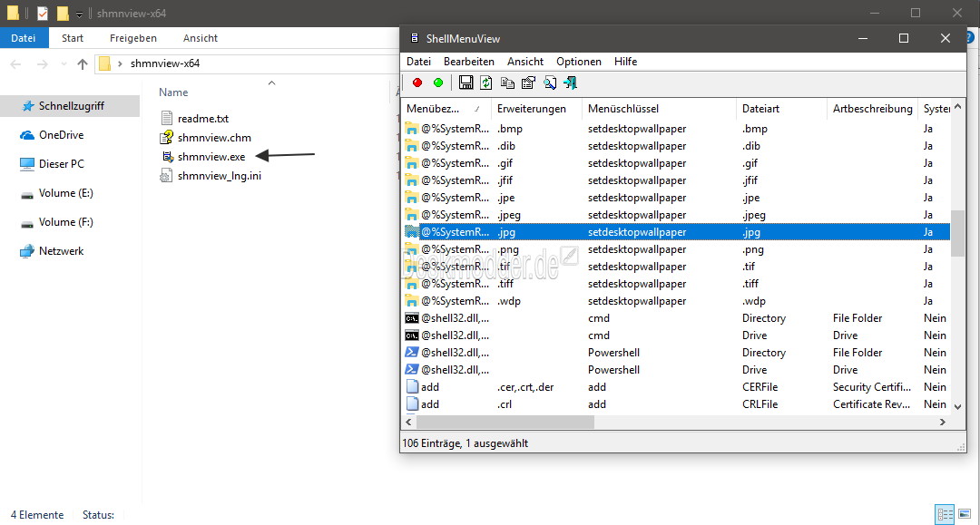Open the Bearbeiten menu in ShellMenuView
Viewport: 980px width, 525px height.
(469, 61)
